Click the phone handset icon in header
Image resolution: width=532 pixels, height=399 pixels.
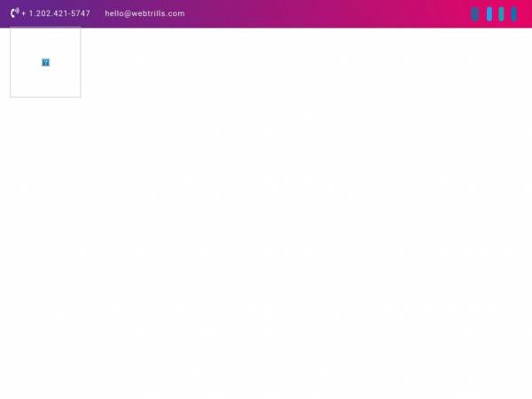click(14, 13)
